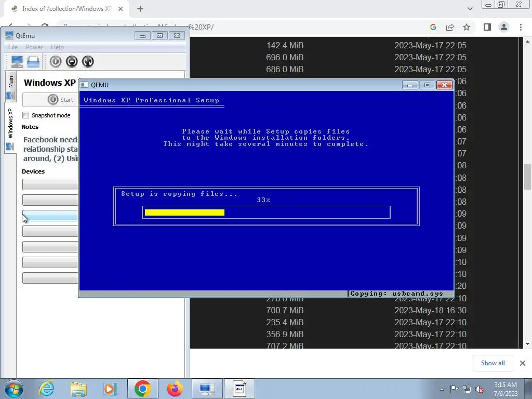Click the muted volume tray icon
The width and height of the screenshot is (532, 399).
pos(480,389)
